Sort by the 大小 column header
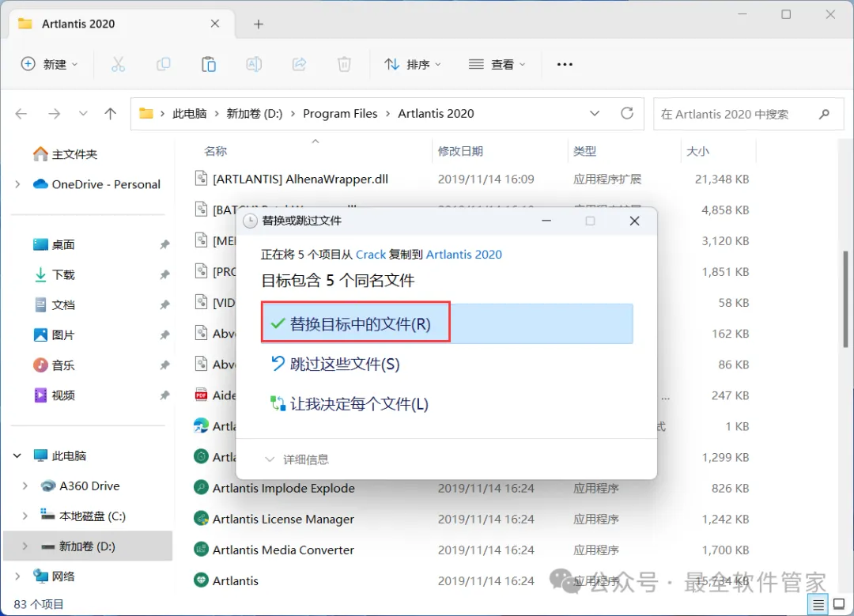The width and height of the screenshot is (854, 616). [x=697, y=151]
